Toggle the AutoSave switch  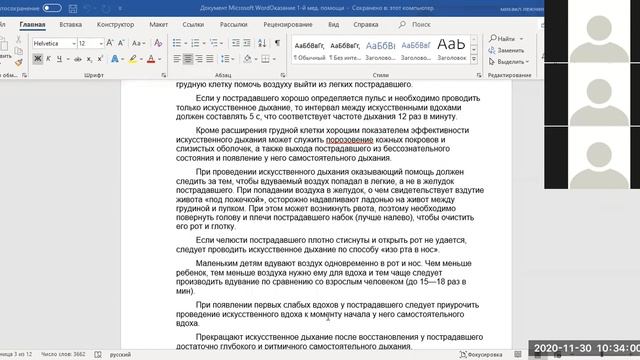(52, 8)
